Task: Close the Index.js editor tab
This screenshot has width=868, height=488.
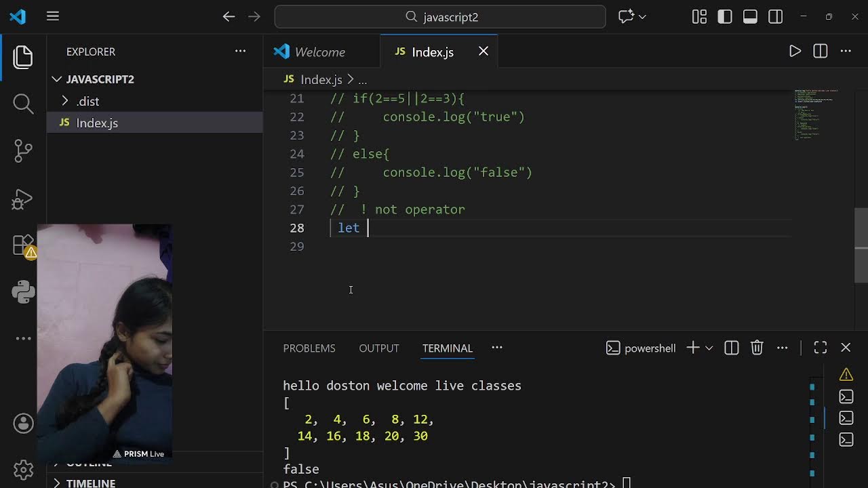Action: tap(484, 52)
